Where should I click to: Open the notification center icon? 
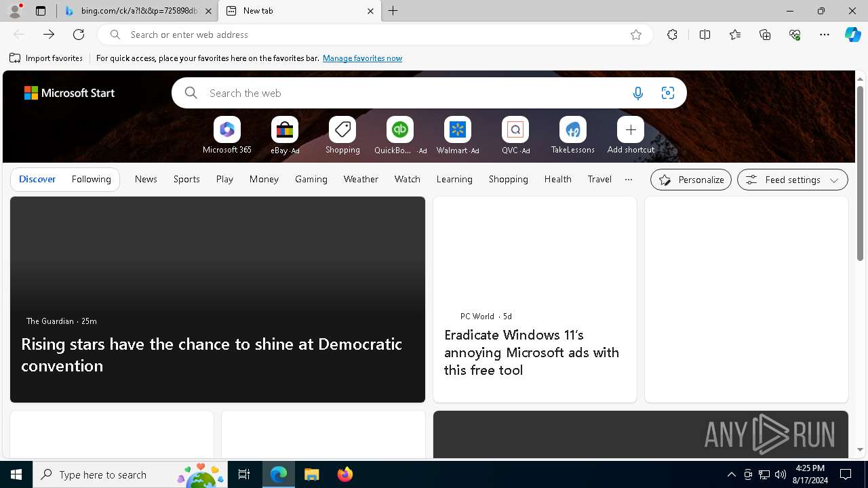pyautogui.click(x=846, y=474)
